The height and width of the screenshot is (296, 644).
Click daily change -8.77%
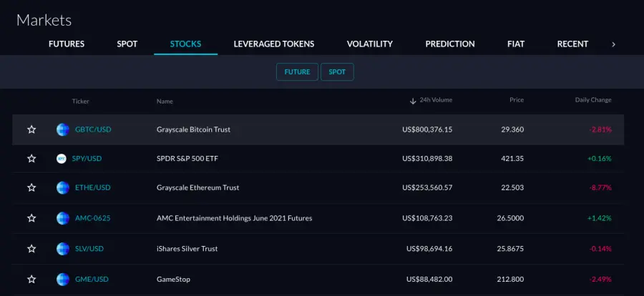pos(600,187)
